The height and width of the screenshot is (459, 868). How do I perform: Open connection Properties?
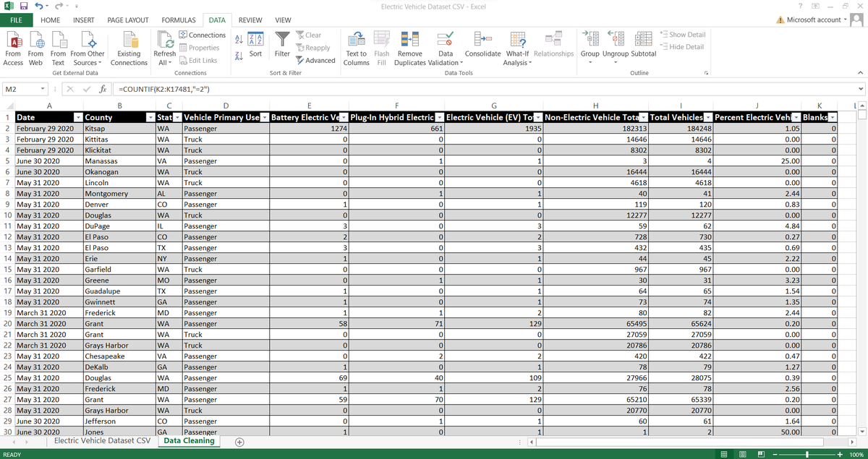pyautogui.click(x=199, y=48)
